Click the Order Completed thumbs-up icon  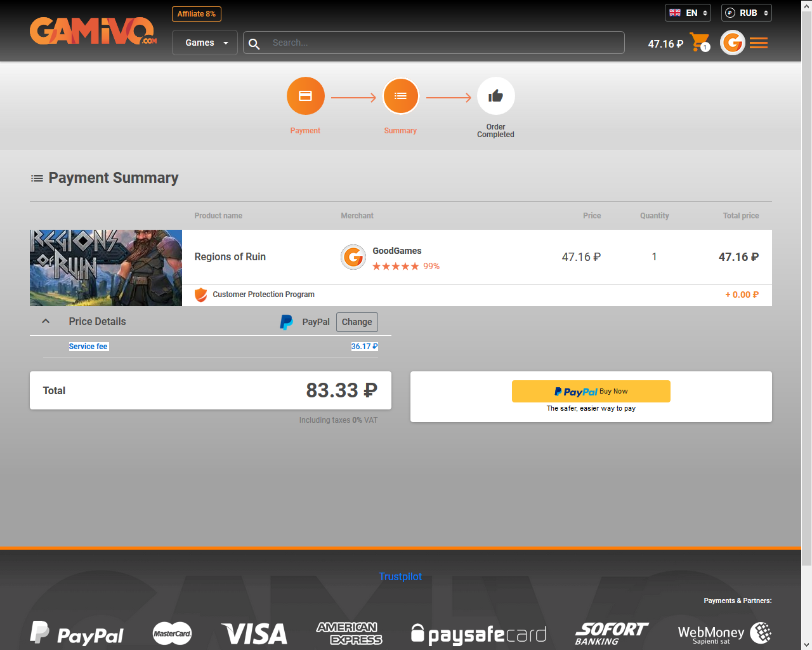pos(496,96)
